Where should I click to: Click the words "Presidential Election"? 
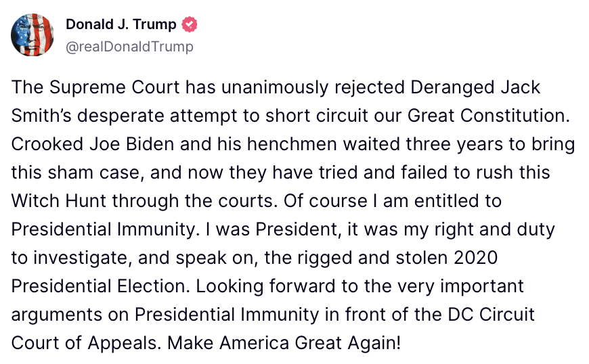[x=98, y=286]
